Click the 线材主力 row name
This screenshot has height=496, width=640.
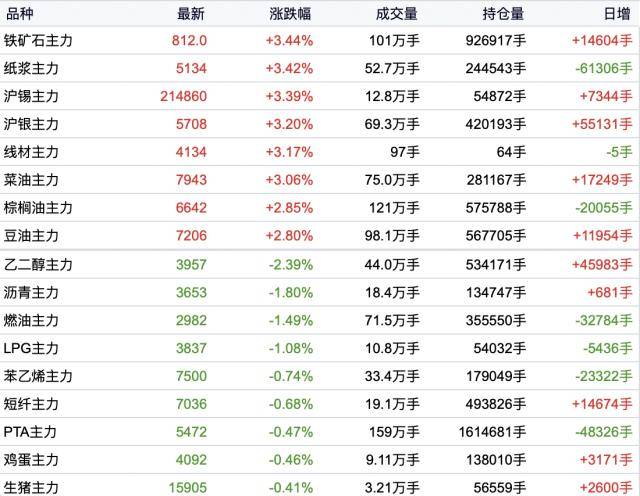(31, 152)
